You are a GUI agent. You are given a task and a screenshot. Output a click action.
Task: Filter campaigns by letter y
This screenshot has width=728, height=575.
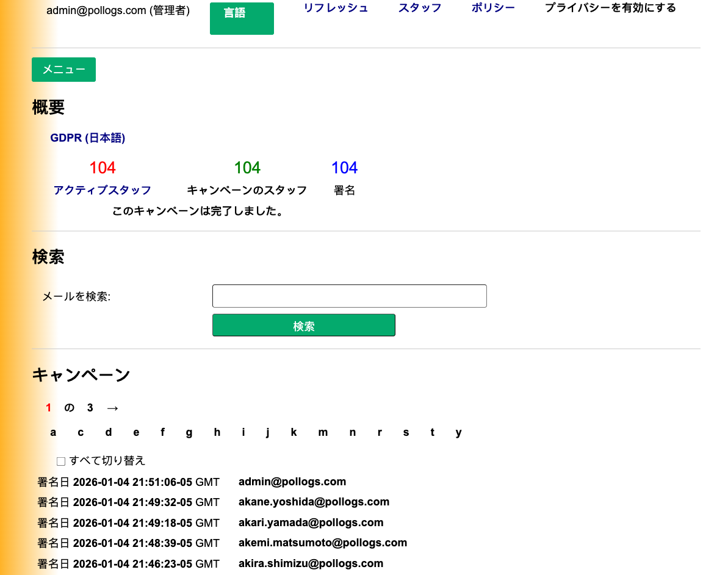pos(458,432)
